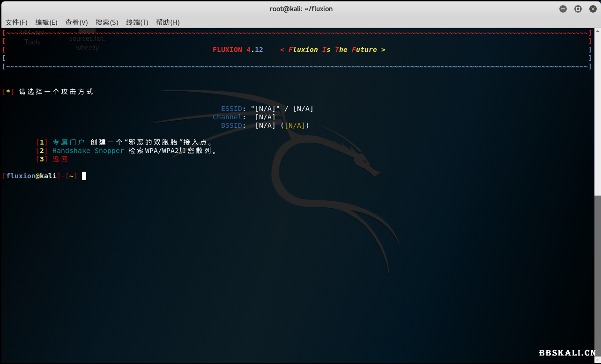Screen dimensions: 601x364
Task: Click the Channel [N/A] value
Action: [x=265, y=117]
